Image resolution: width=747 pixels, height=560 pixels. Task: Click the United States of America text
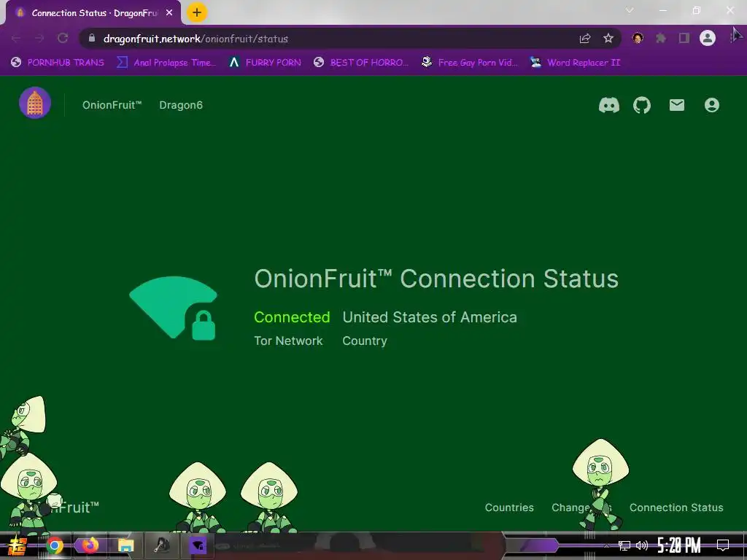pos(430,317)
